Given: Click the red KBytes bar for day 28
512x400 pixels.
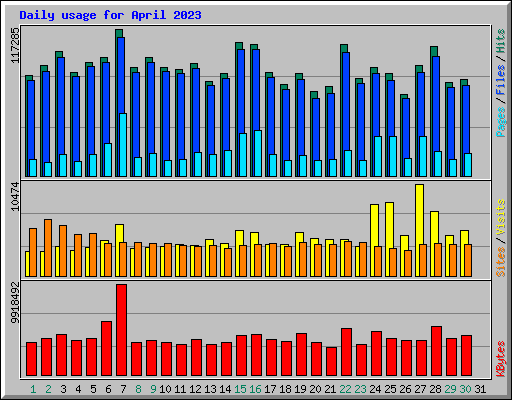Looking at the screenshot, I should (437, 351).
